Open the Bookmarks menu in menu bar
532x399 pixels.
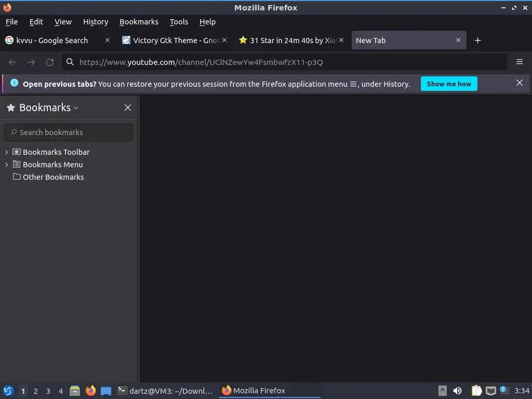coord(139,22)
